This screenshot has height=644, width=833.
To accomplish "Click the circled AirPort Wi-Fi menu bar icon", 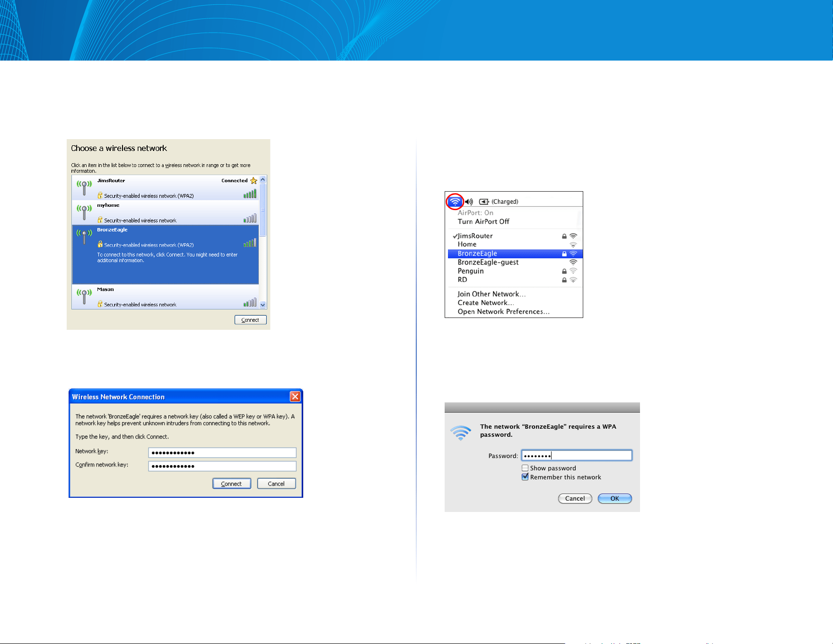I will (455, 202).
